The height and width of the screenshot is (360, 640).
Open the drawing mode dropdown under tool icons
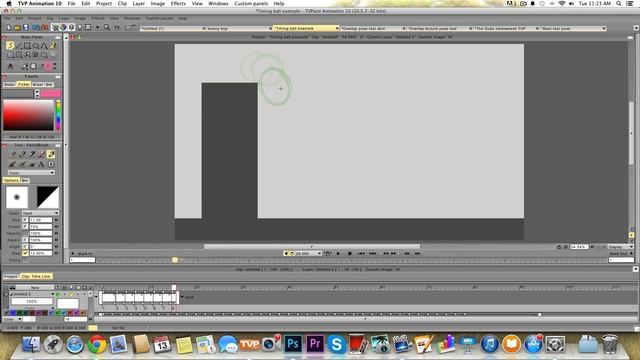click(x=31, y=173)
